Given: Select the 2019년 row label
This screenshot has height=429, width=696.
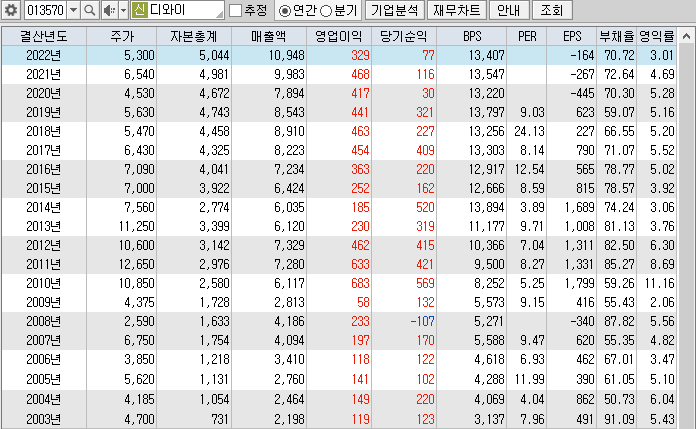Looking at the screenshot, I should click(44, 112).
